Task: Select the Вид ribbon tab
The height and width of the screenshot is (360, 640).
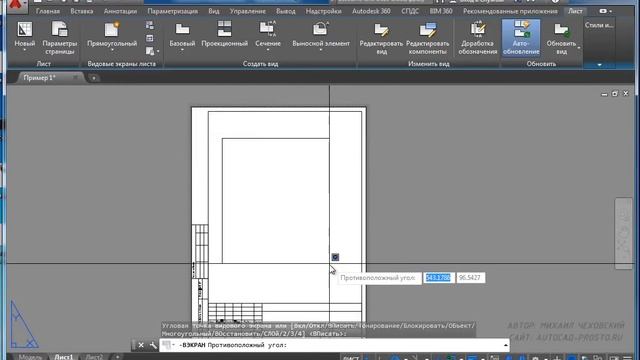Action: [214, 11]
